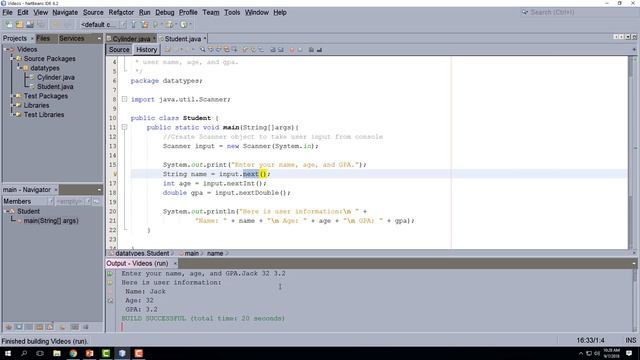Click the datatypes.Student breadcrumb

point(142,253)
